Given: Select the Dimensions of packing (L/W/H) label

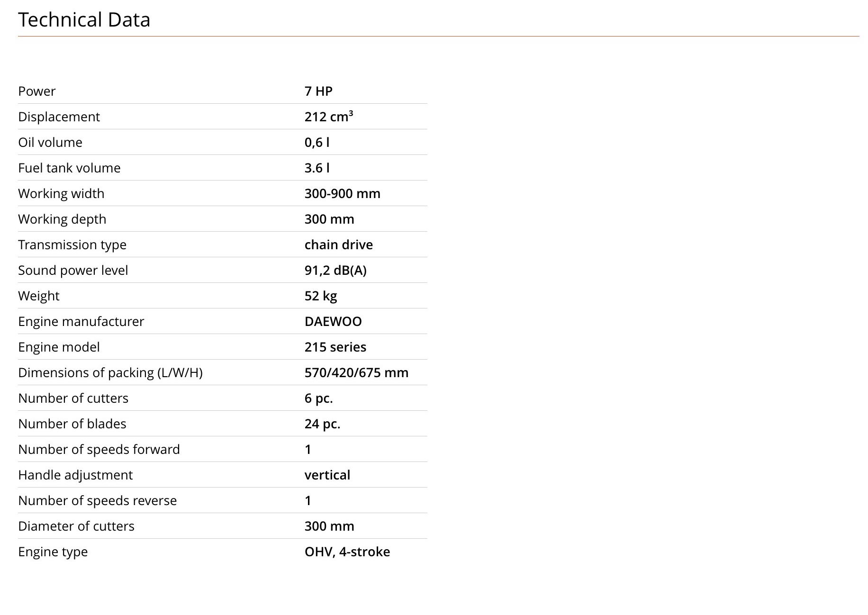Looking at the screenshot, I should pyautogui.click(x=110, y=372).
